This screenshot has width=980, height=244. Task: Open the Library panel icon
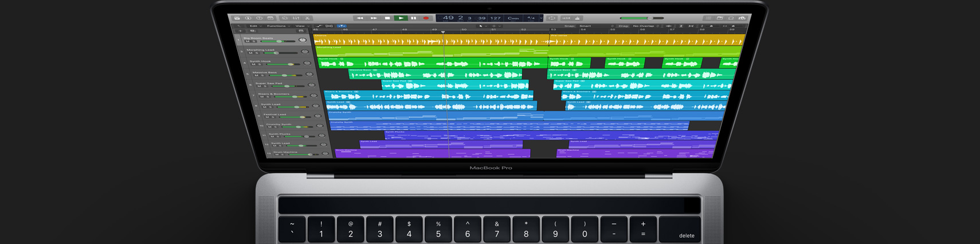237,18
